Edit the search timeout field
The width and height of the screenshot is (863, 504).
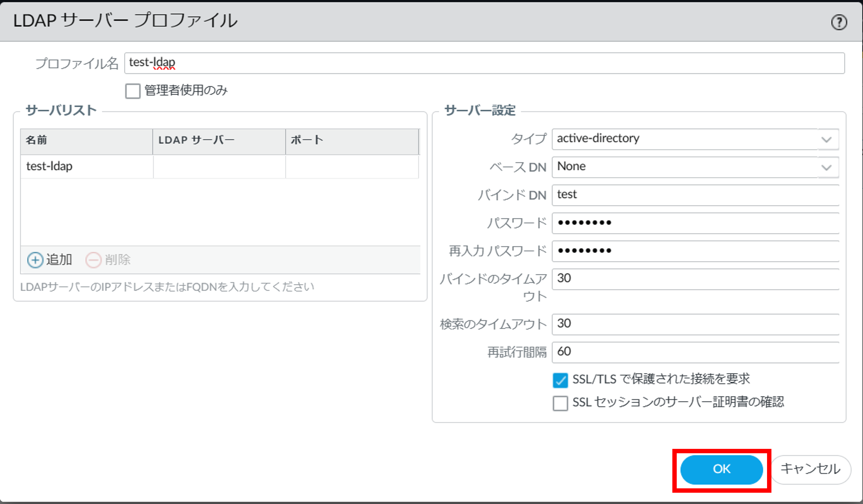tap(695, 324)
